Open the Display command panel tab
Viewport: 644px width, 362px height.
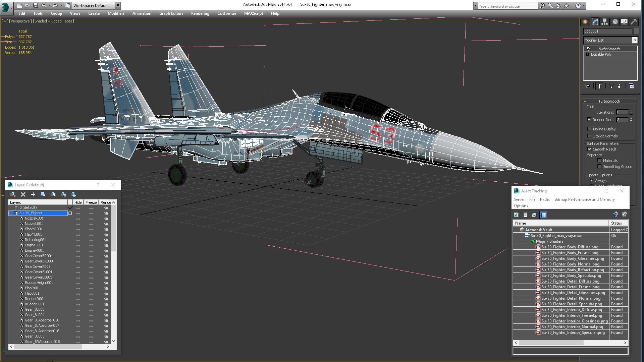click(624, 22)
